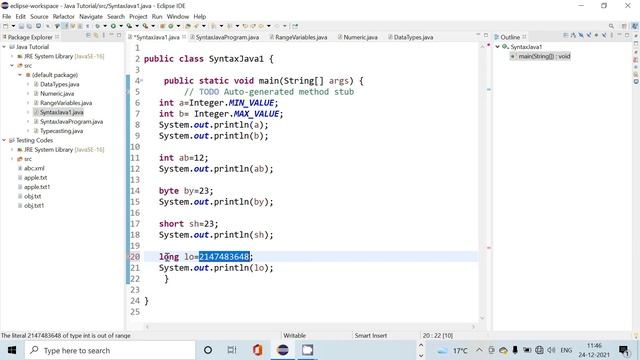Open the Debug launch dropdown arrow
The height and width of the screenshot is (360, 640).
pos(105,26)
